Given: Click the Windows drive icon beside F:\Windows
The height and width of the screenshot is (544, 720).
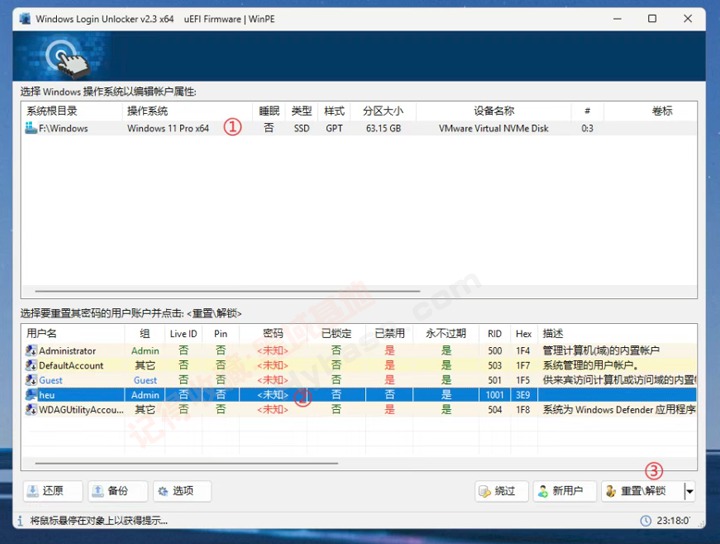Looking at the screenshot, I should [x=31, y=128].
